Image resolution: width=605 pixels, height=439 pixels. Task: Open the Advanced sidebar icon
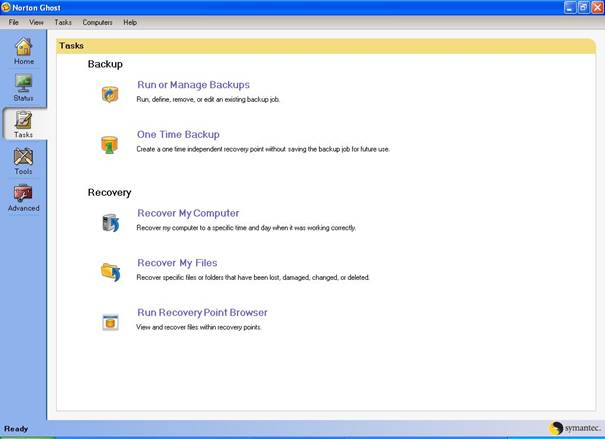(24, 198)
